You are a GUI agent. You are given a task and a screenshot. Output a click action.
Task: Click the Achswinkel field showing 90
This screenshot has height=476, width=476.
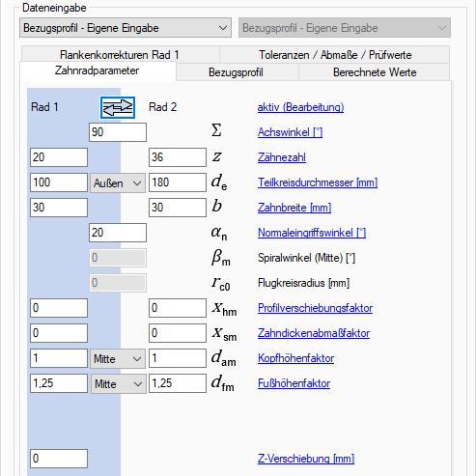118,132
